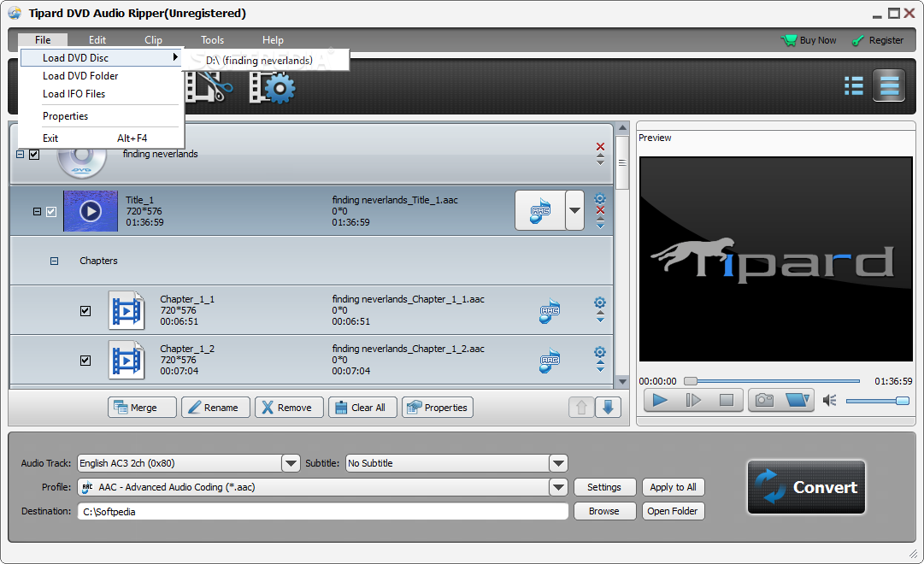Screen dimensions: 924x564
Task: Uncheck the Title_1 checkbox
Action: pyautogui.click(x=51, y=212)
